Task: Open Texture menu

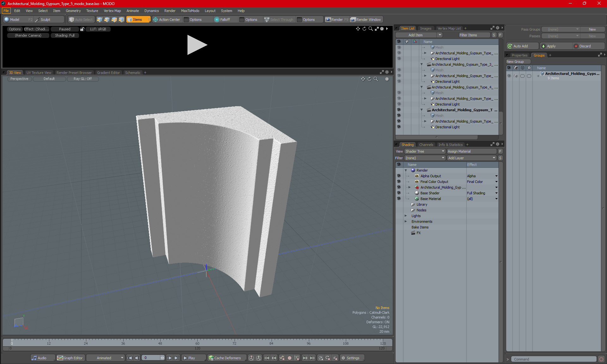Action: coord(92,11)
